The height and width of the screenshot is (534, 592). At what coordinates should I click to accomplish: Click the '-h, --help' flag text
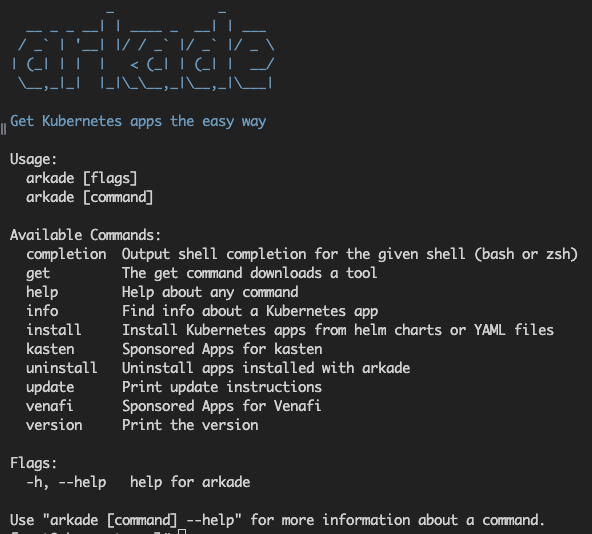click(66, 482)
